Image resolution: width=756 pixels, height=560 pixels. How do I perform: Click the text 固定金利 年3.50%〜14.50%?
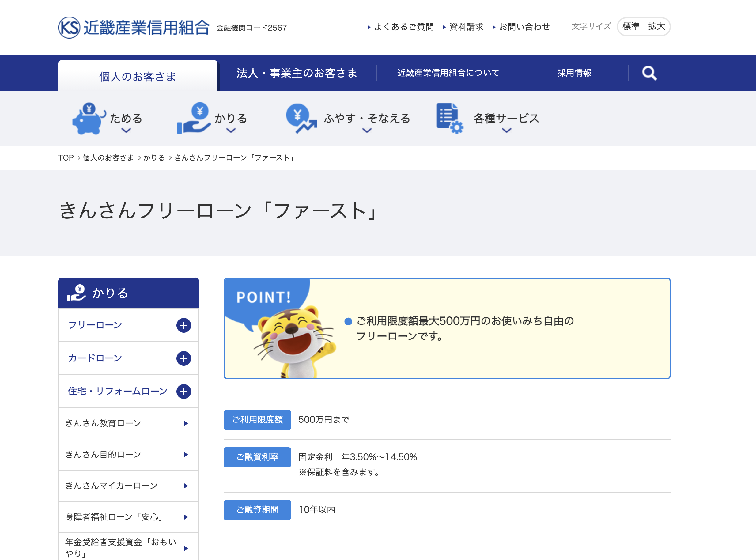coord(358,457)
